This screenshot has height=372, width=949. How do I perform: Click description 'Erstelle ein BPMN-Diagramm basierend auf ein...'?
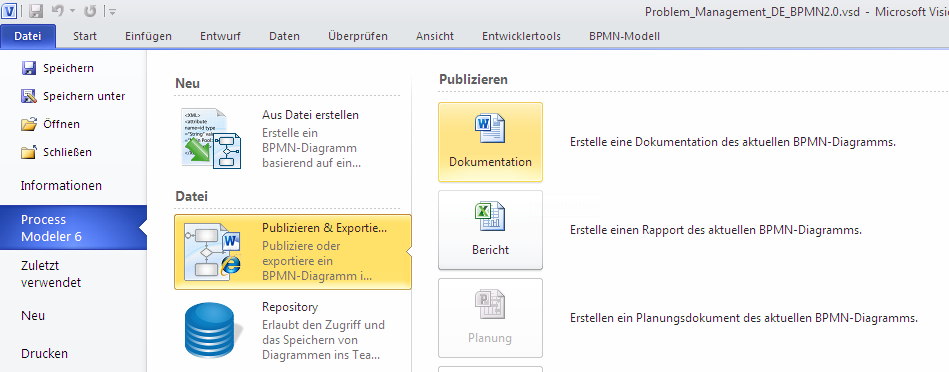coord(312,148)
